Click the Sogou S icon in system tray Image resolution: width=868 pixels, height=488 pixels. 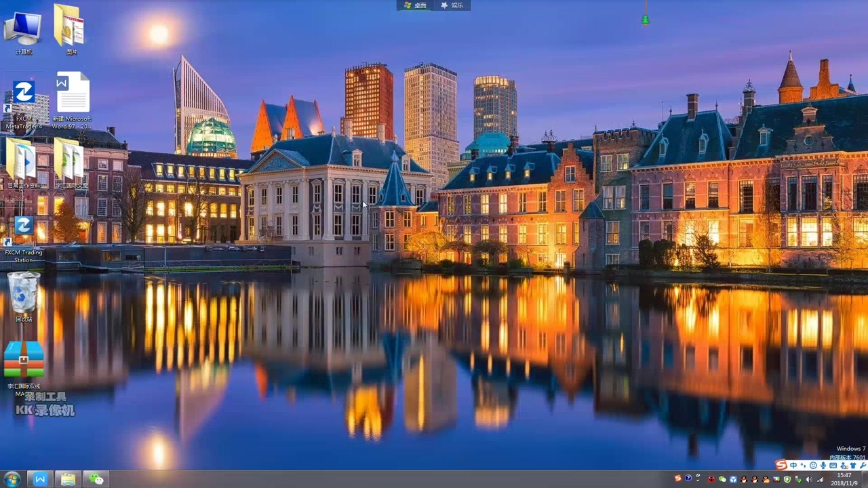677,479
